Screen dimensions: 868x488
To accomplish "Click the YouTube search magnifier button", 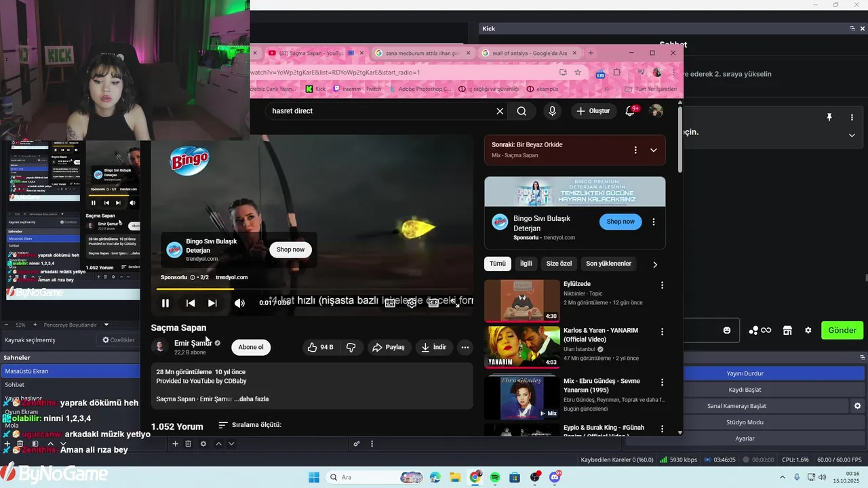I will pyautogui.click(x=521, y=111).
